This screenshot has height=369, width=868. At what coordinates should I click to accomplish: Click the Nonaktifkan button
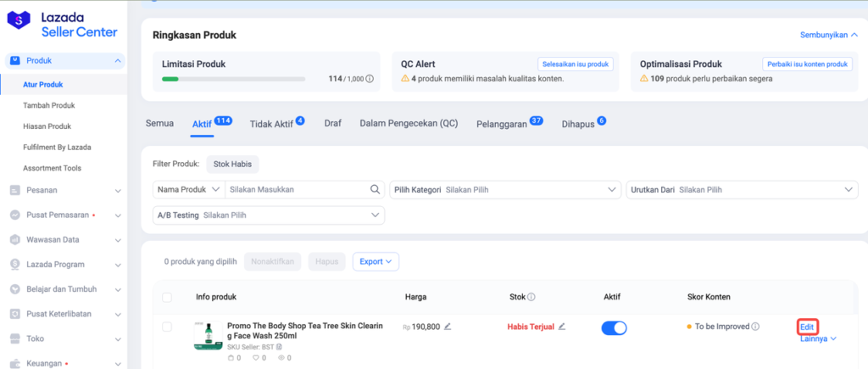click(x=273, y=261)
